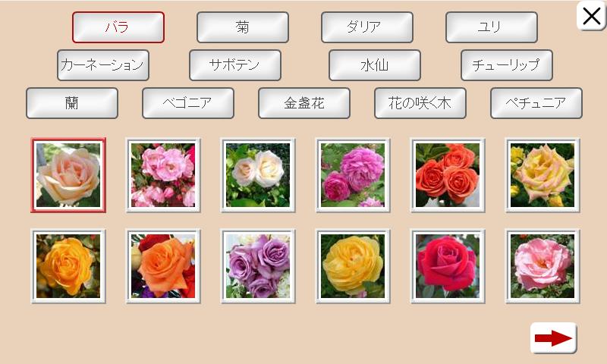Choose the yellow-pink edged rose thumbnail
607x364 pixels.
pos(543,175)
